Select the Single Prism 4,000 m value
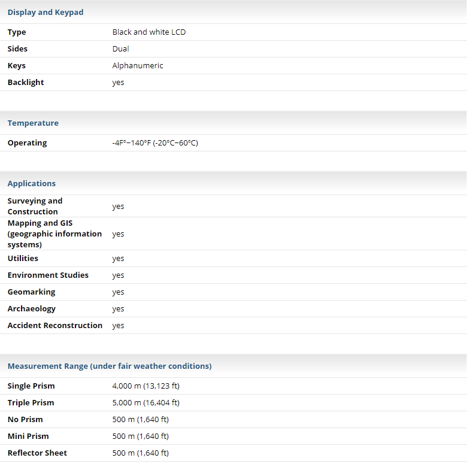 coord(145,386)
